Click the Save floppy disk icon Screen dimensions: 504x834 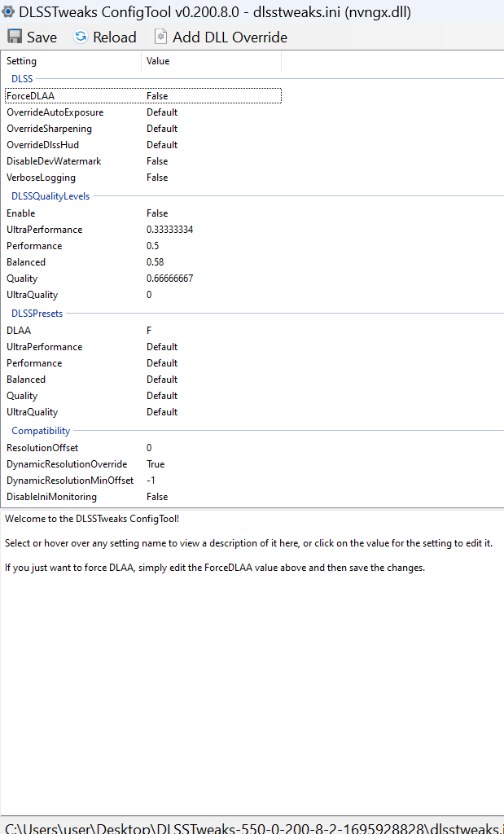tap(15, 37)
